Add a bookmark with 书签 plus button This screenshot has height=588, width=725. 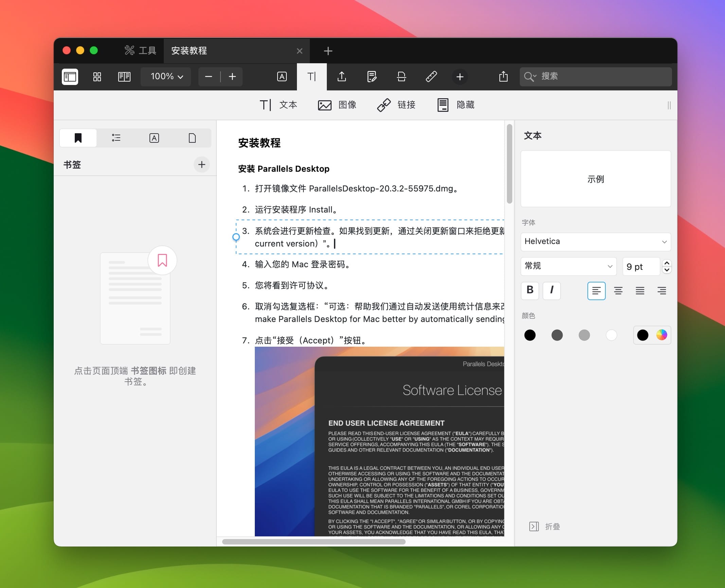[x=202, y=165]
